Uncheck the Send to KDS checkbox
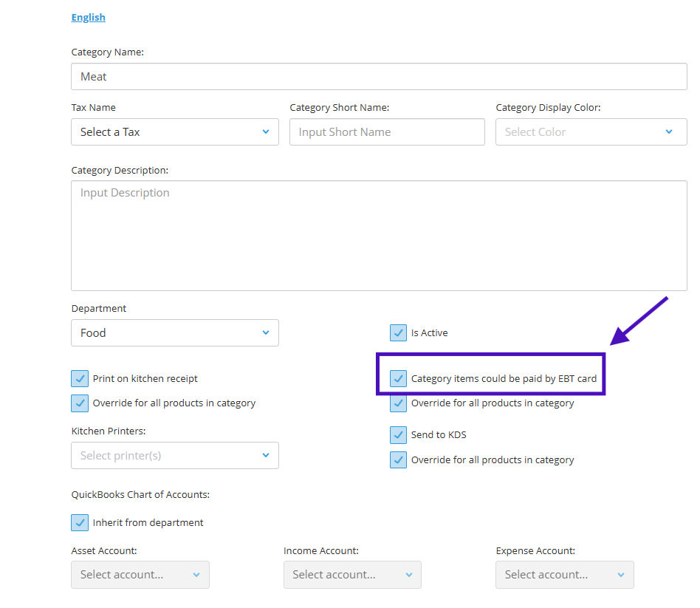700x608 pixels. [x=399, y=435]
